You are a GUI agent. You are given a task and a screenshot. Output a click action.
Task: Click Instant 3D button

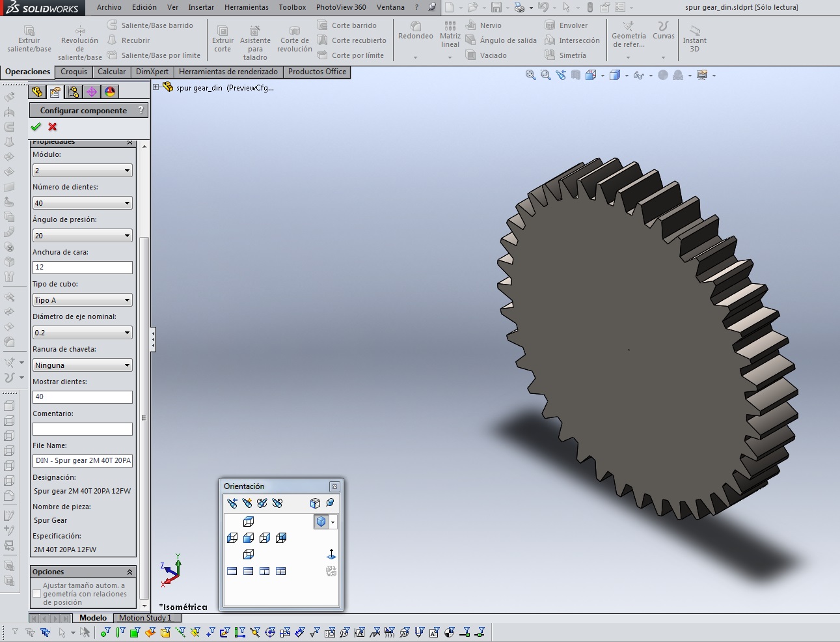point(694,39)
